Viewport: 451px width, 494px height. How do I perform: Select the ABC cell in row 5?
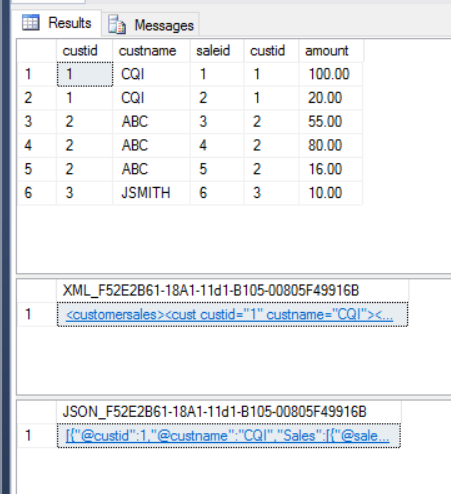tap(152, 169)
